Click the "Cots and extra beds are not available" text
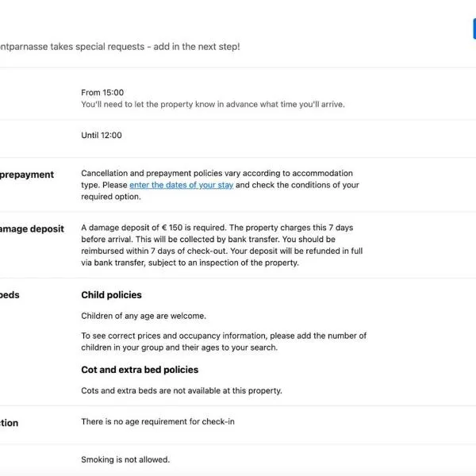This screenshot has height=476, width=476. pyautogui.click(x=181, y=390)
